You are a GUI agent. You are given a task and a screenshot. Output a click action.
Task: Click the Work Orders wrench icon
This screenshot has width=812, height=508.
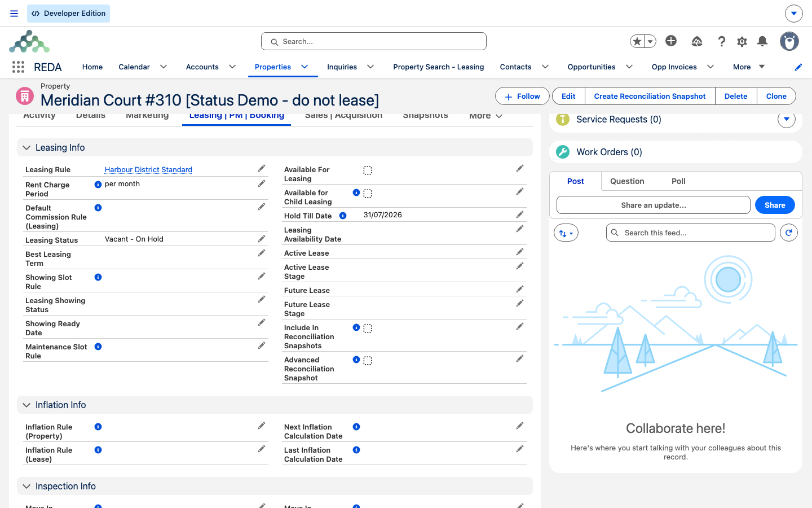click(x=563, y=152)
